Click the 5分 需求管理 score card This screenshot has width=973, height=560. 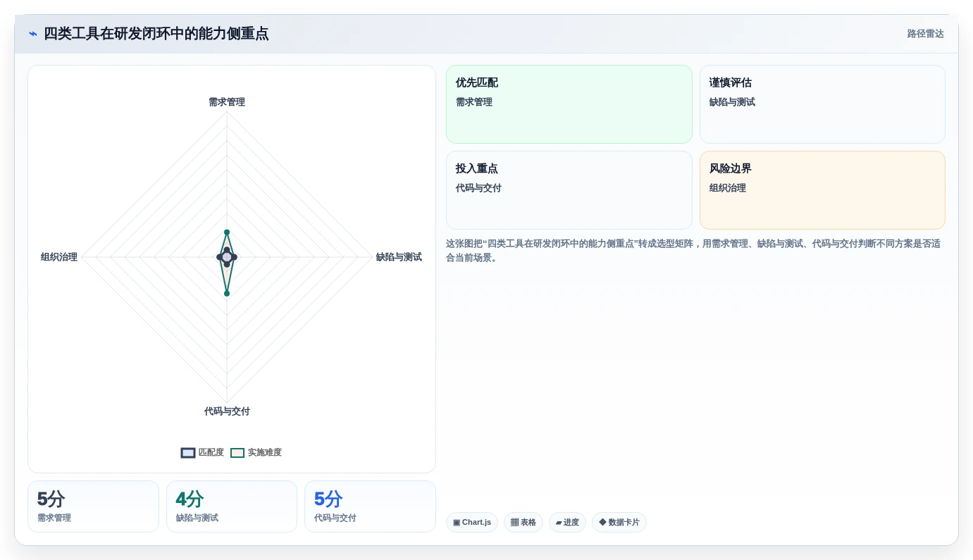coord(93,506)
